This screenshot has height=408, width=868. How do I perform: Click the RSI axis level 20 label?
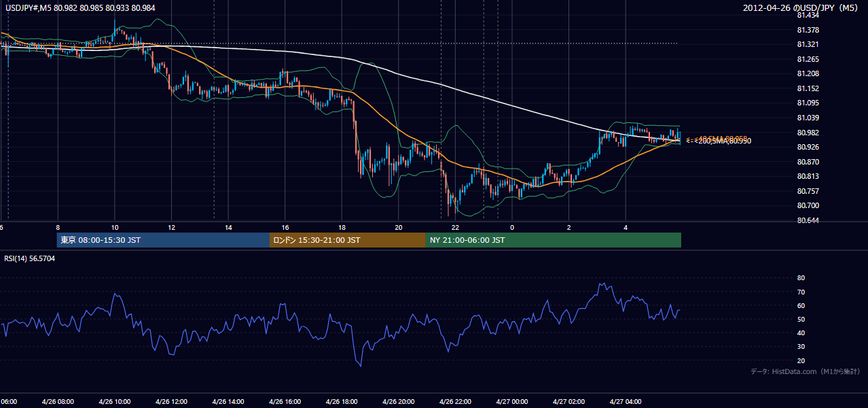pyautogui.click(x=801, y=360)
